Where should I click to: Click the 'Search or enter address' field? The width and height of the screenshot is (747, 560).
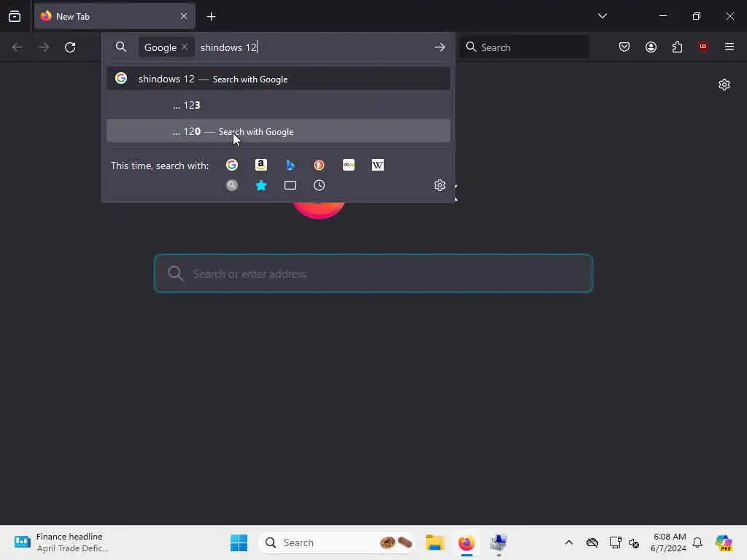click(x=373, y=273)
